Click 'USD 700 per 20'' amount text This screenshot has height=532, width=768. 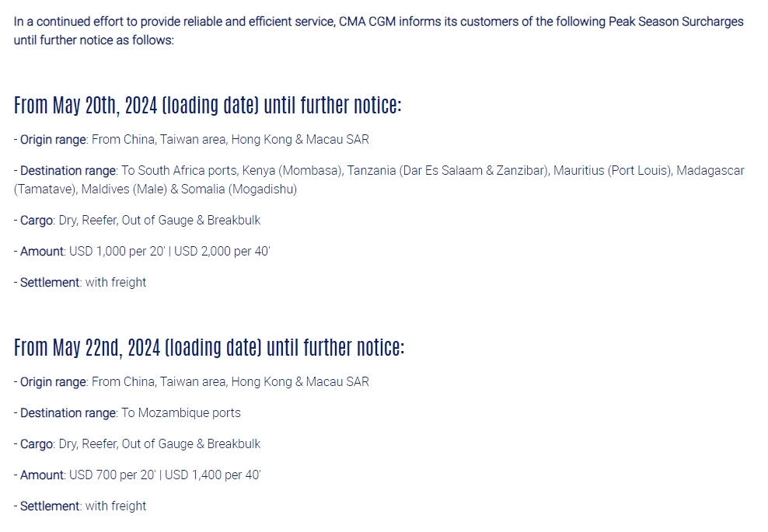click(x=112, y=475)
